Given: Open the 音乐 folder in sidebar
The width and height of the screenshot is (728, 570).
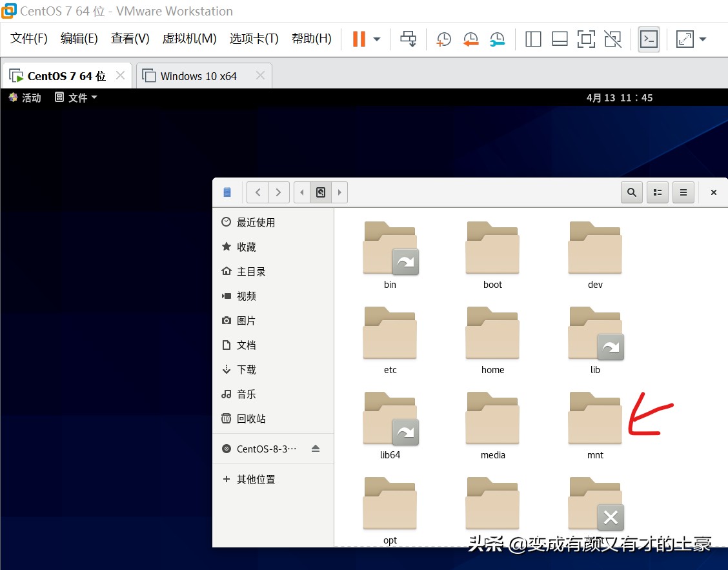Looking at the screenshot, I should point(273,394).
